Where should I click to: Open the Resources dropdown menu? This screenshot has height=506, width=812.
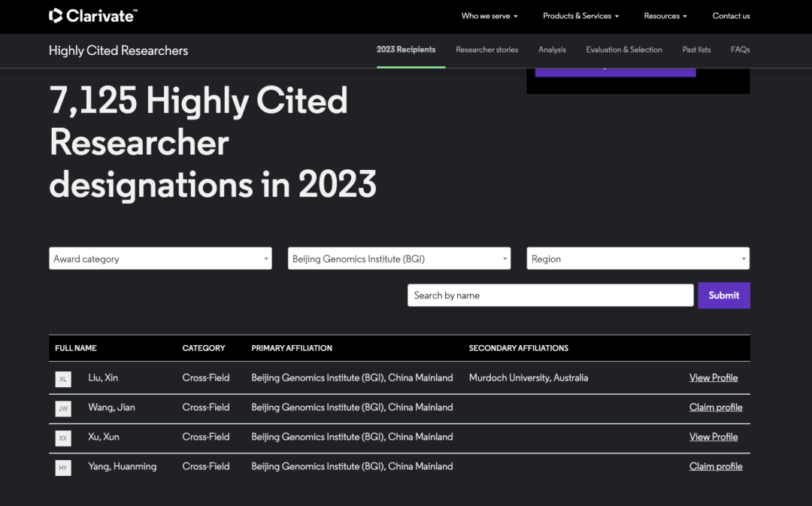(x=665, y=16)
